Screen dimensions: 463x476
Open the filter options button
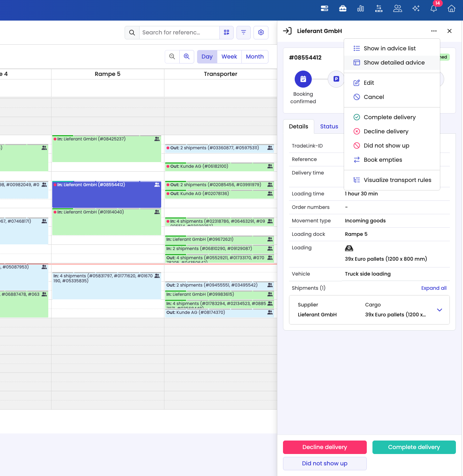click(244, 33)
